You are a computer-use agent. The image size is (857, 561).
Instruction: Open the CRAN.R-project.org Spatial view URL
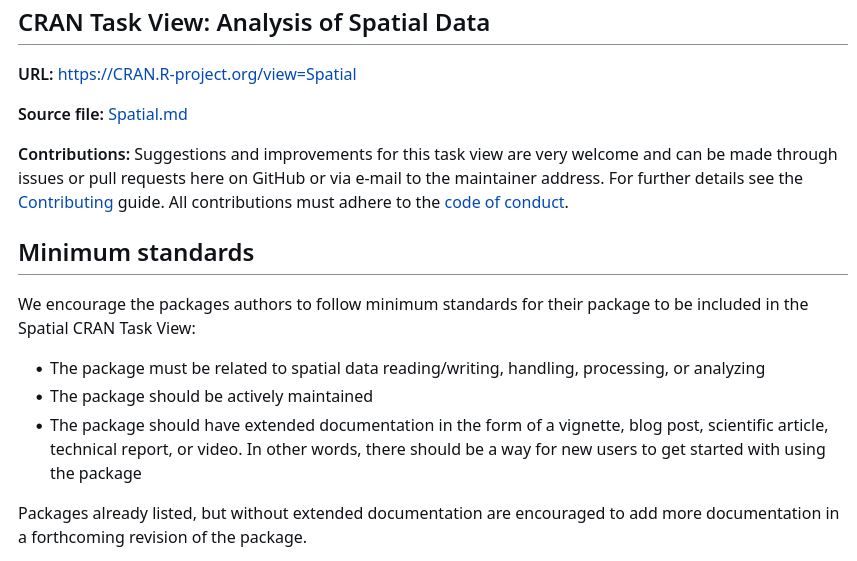207,74
